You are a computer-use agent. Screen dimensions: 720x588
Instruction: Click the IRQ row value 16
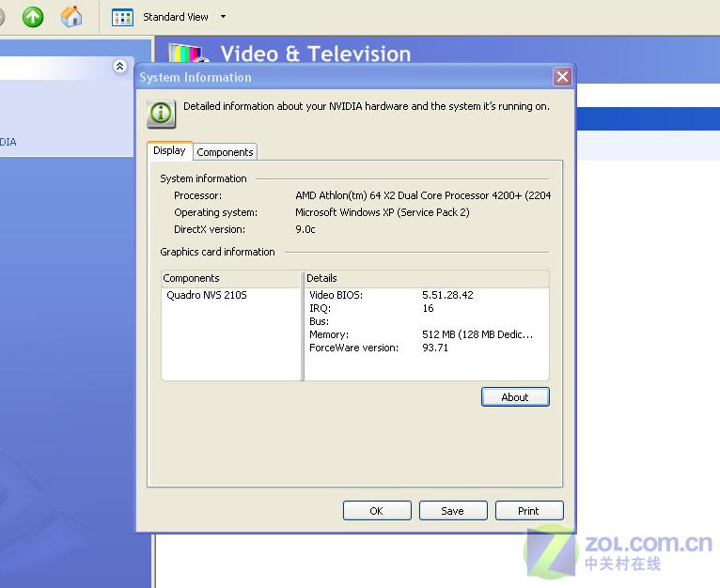point(428,308)
